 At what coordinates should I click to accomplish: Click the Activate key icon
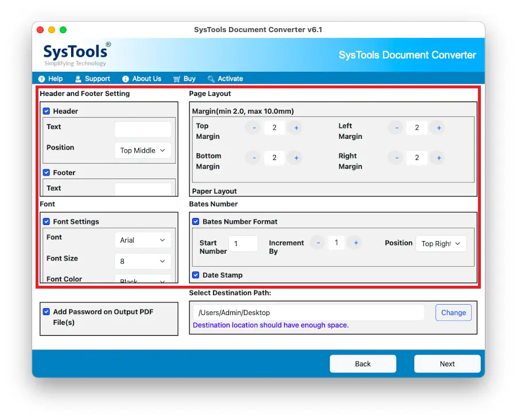211,79
